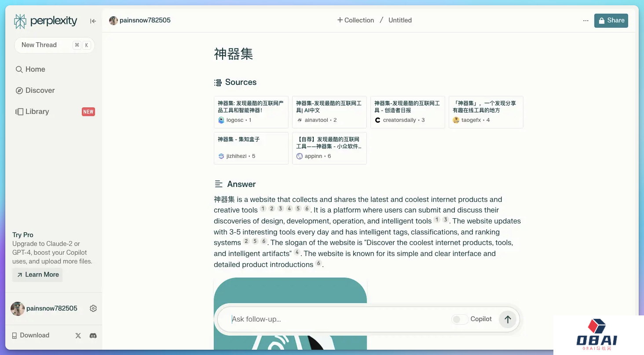Open the appinn source card
The height and width of the screenshot is (355, 644).
[329, 148]
